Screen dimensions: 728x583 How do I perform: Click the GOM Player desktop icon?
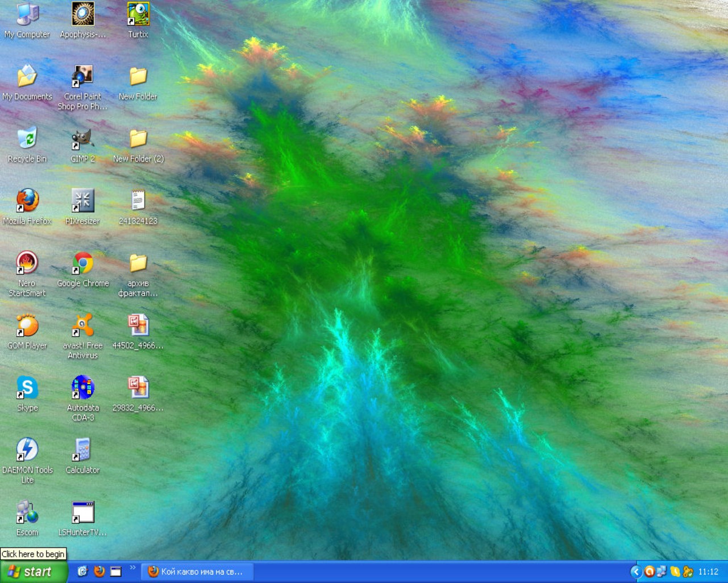coord(27,326)
